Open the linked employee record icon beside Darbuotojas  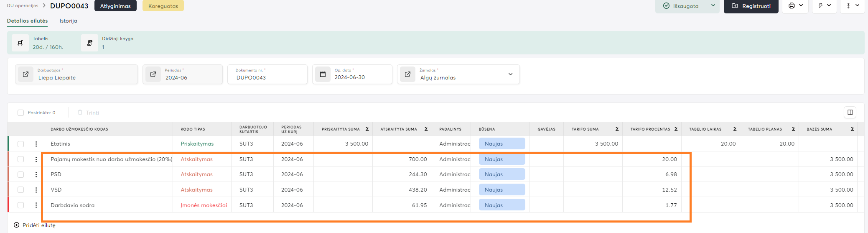click(x=25, y=74)
